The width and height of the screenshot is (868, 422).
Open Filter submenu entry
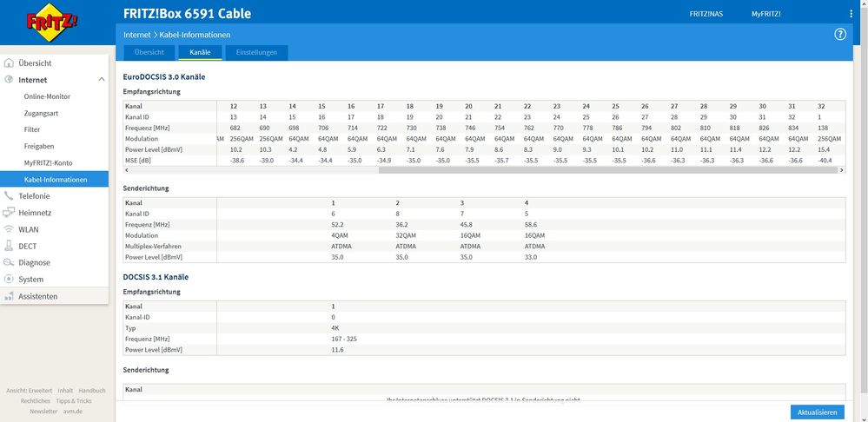point(32,129)
